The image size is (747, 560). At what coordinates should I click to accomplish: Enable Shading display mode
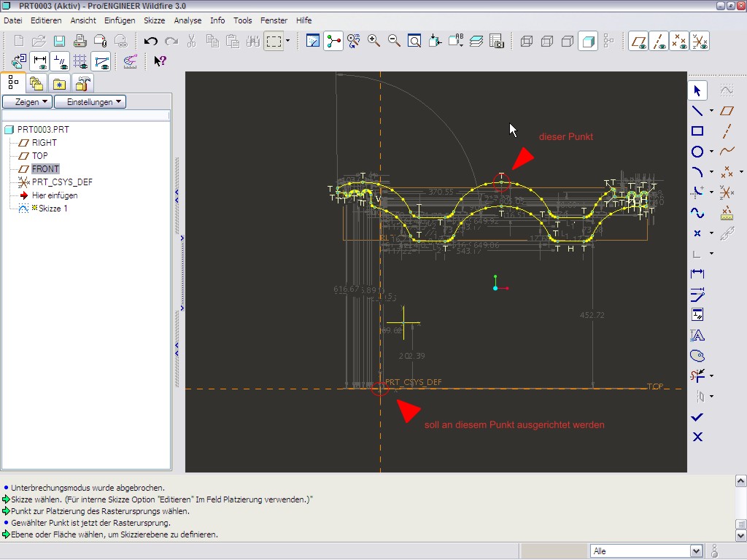coord(588,41)
